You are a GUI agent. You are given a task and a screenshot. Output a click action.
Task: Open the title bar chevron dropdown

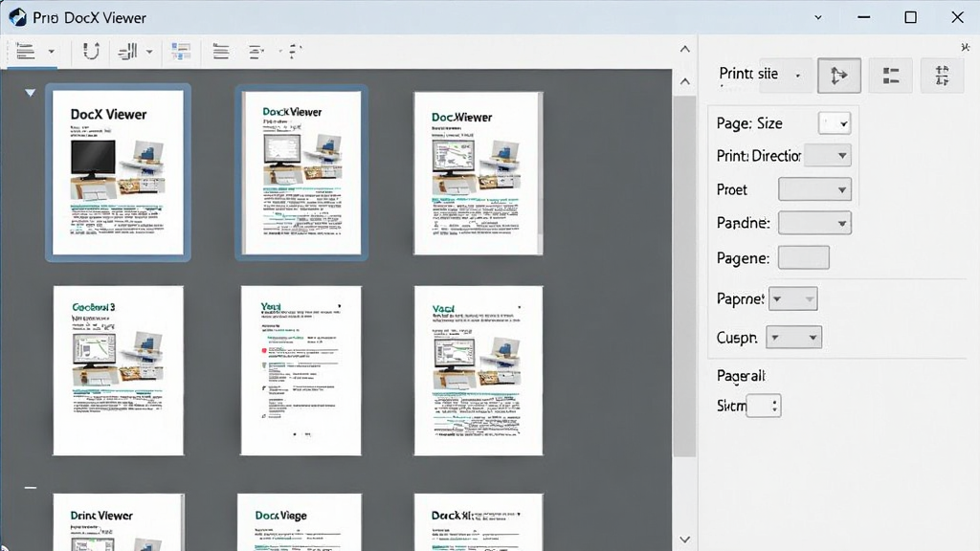coord(817,17)
